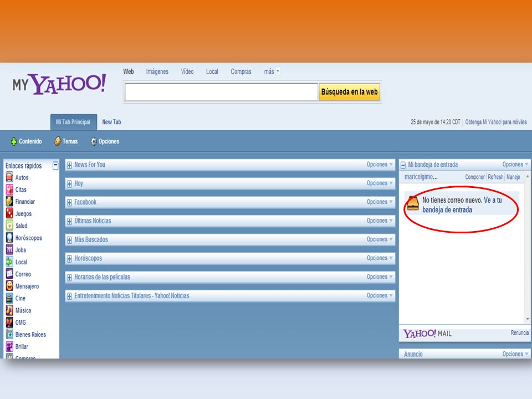Select the Vídeo search tab
The width and height of the screenshot is (532, 399).
187,71
